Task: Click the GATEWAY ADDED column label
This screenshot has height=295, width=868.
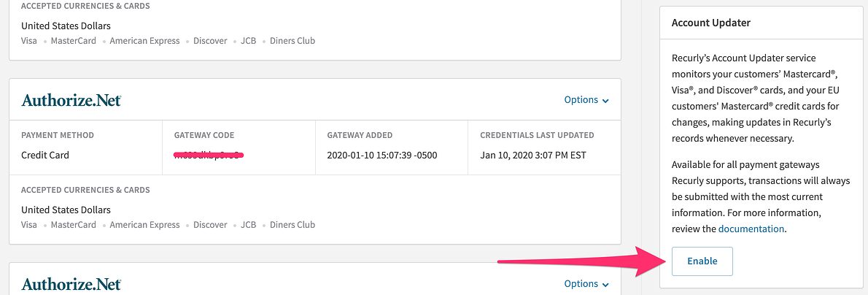Action: pyautogui.click(x=360, y=135)
